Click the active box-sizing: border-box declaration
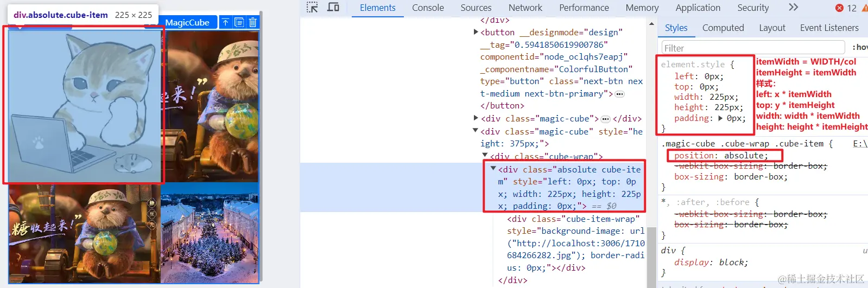The height and width of the screenshot is (288, 868). (731, 177)
